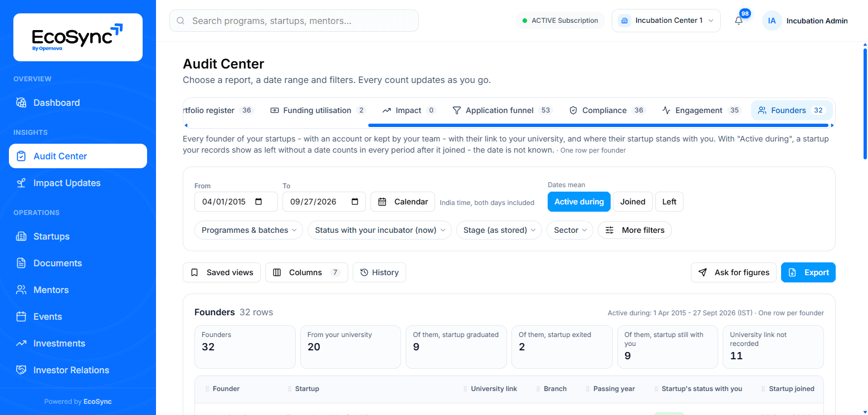The width and height of the screenshot is (868, 415).
Task: Switch to the Engagement tab
Action: [701, 110]
